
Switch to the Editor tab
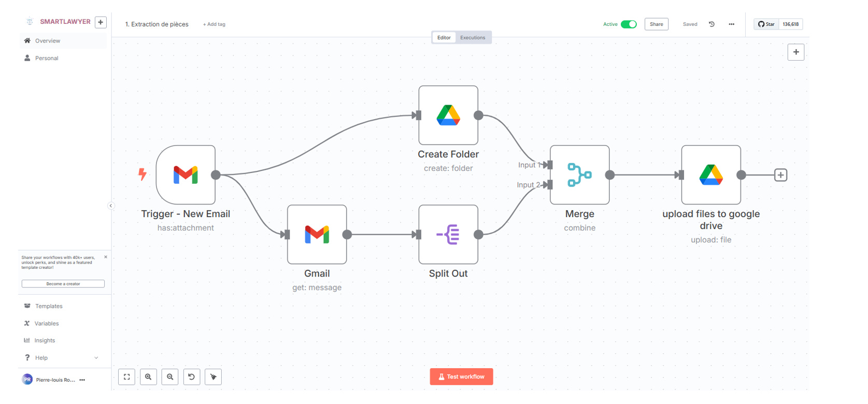tap(444, 37)
